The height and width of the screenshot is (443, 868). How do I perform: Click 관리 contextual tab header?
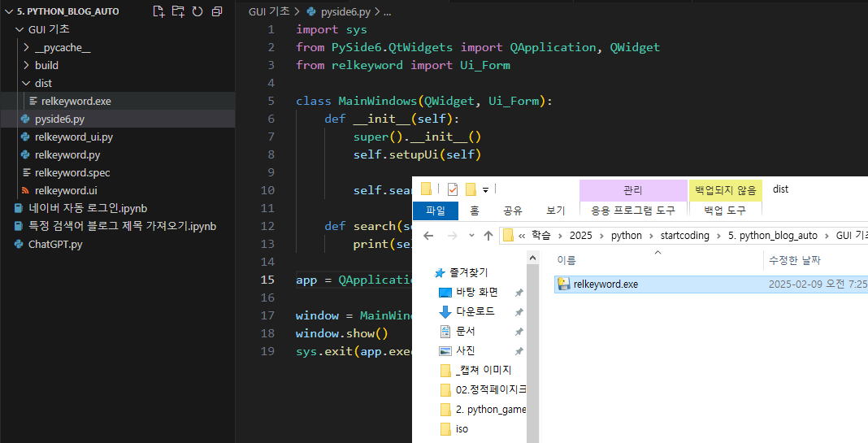[633, 190]
